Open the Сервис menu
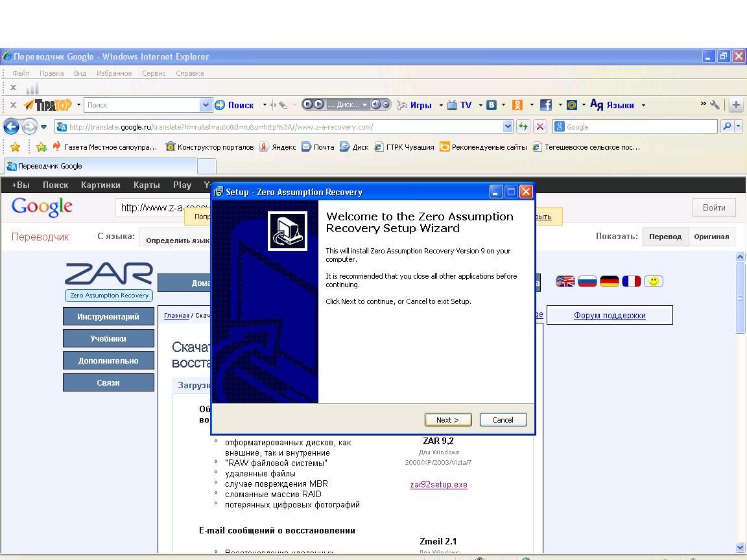Screen dimensions: 747x560 pyautogui.click(x=154, y=73)
